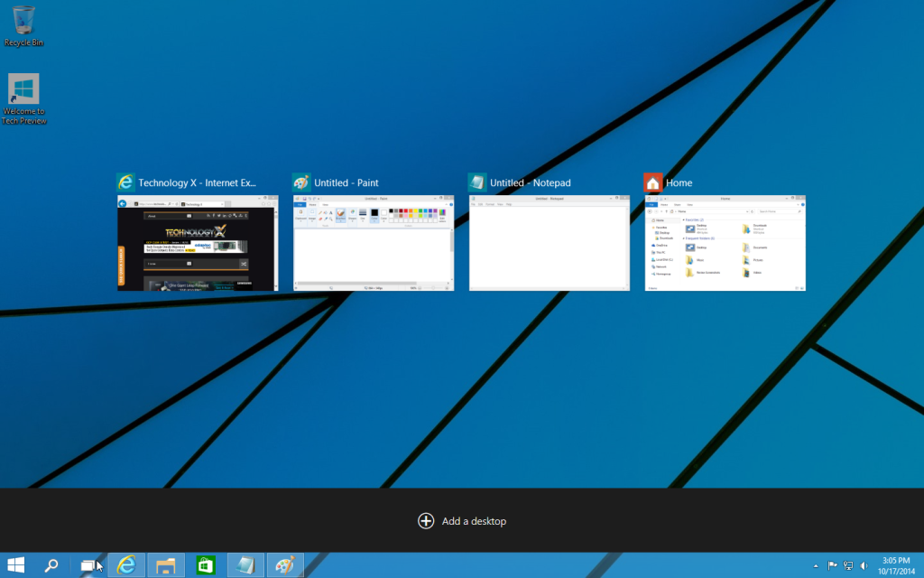Expand the hidden system tray icons arrow
The height and width of the screenshot is (578, 924).
817,566
